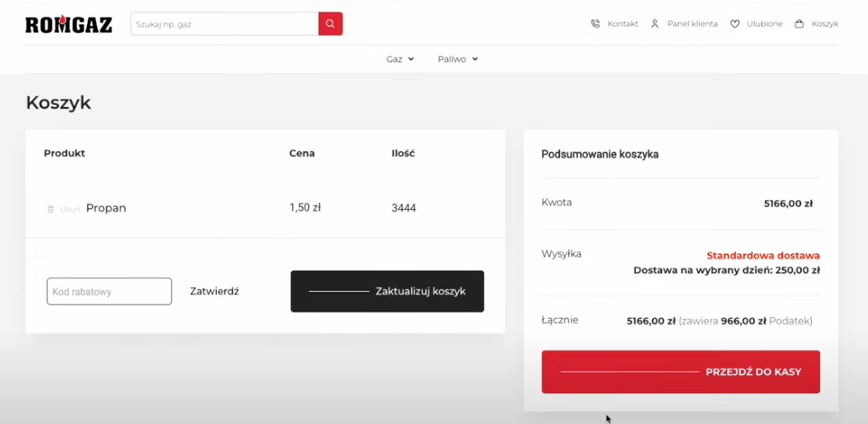Click the trash icon next to Propan
The height and width of the screenshot is (424, 868).
point(50,210)
